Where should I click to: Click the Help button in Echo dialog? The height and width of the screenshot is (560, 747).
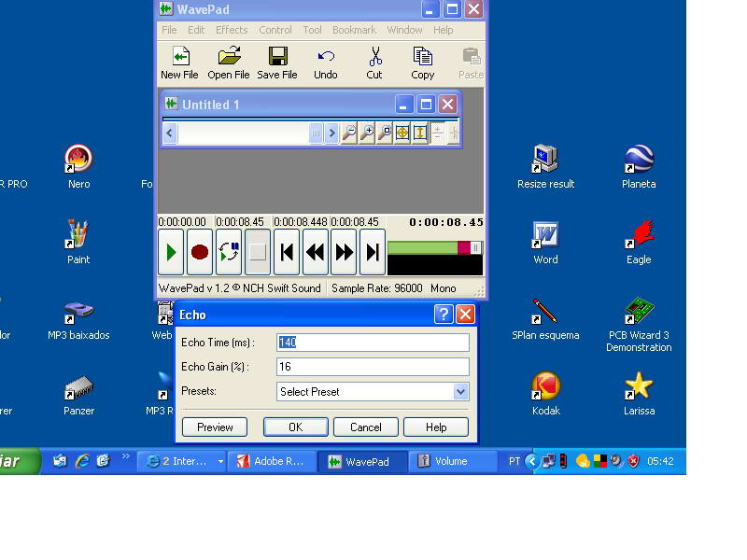[436, 427]
